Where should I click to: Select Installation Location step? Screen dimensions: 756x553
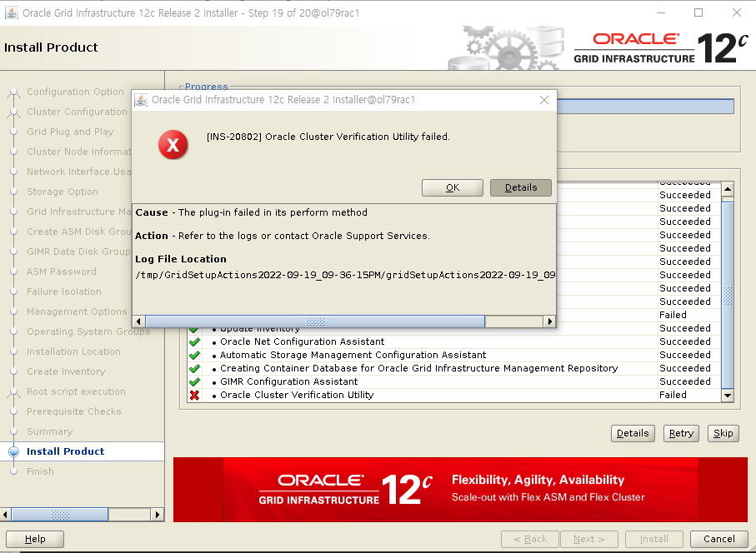click(x=73, y=351)
